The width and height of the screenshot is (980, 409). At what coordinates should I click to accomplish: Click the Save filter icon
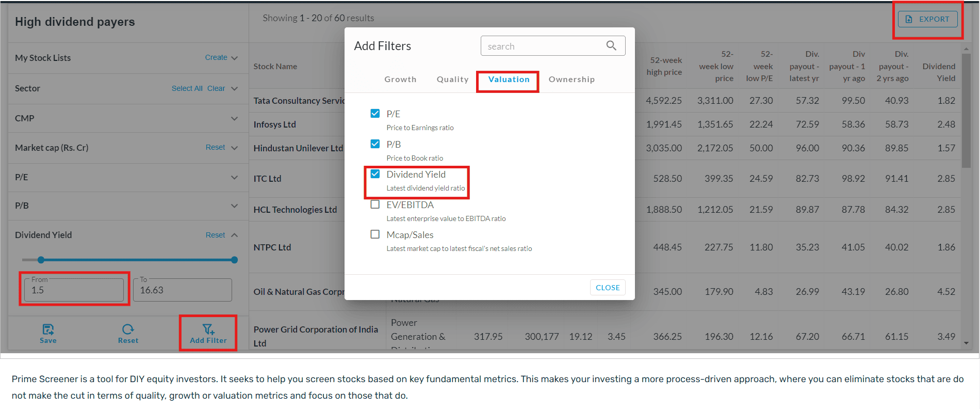click(x=48, y=329)
